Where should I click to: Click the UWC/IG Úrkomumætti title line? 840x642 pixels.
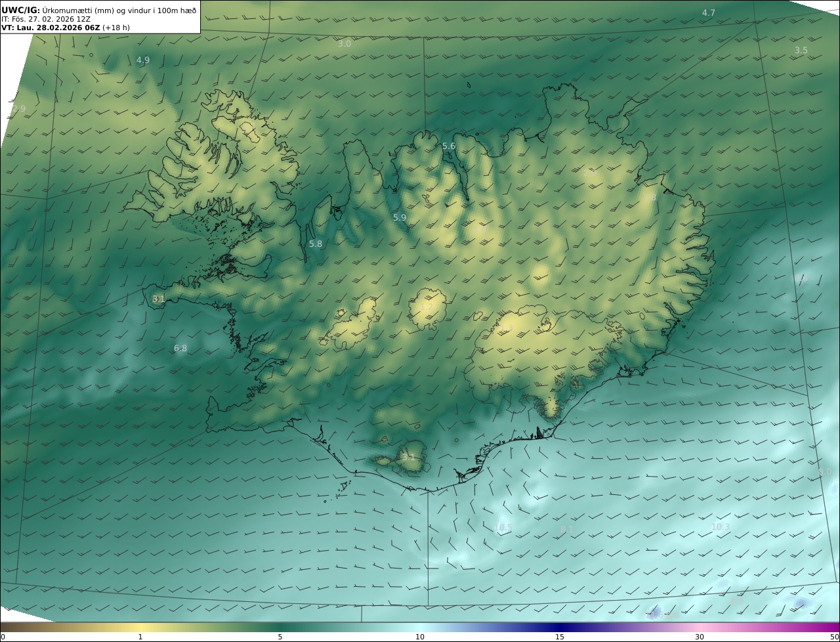[x=99, y=11]
